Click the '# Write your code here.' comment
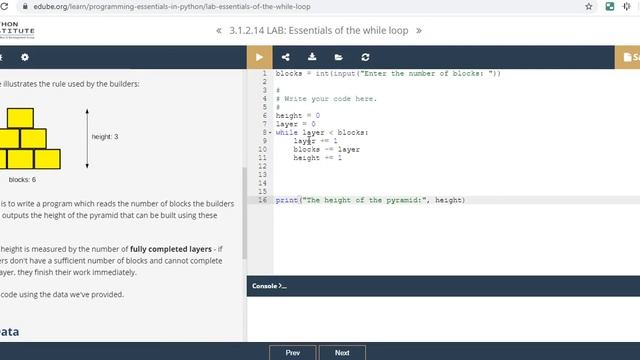The width and height of the screenshot is (640, 360). [x=327, y=99]
